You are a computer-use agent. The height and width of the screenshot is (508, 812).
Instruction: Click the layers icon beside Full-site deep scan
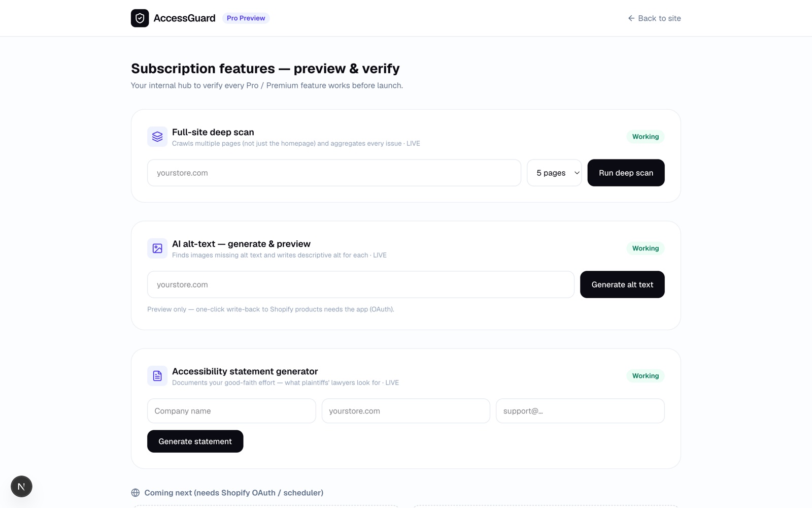pyautogui.click(x=157, y=137)
